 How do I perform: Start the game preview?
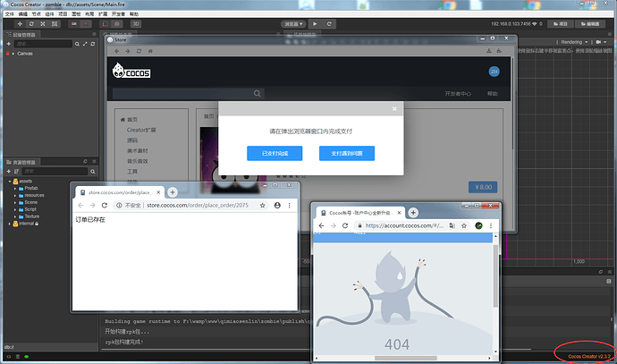pyautogui.click(x=315, y=24)
